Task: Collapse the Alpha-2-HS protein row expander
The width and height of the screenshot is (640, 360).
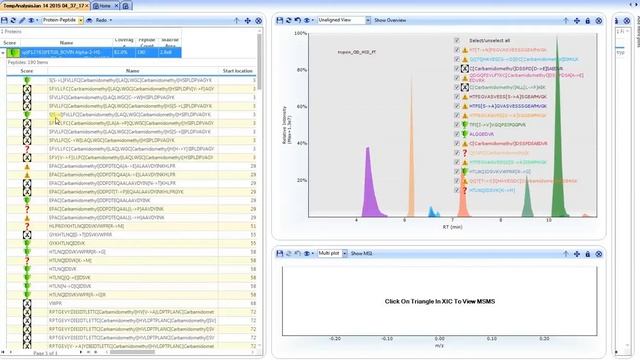Action: pyautogui.click(x=3, y=53)
